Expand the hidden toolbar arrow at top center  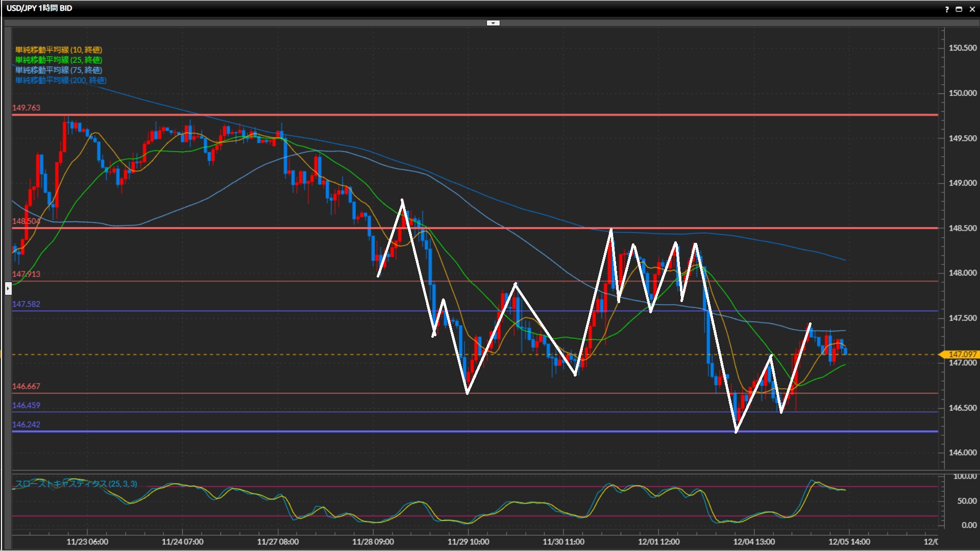click(x=493, y=23)
